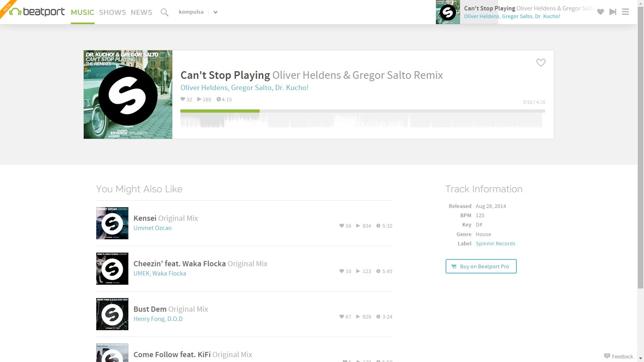This screenshot has height=362, width=644.
Task: Seek within the track waveform progress bar
Action: pos(362,119)
